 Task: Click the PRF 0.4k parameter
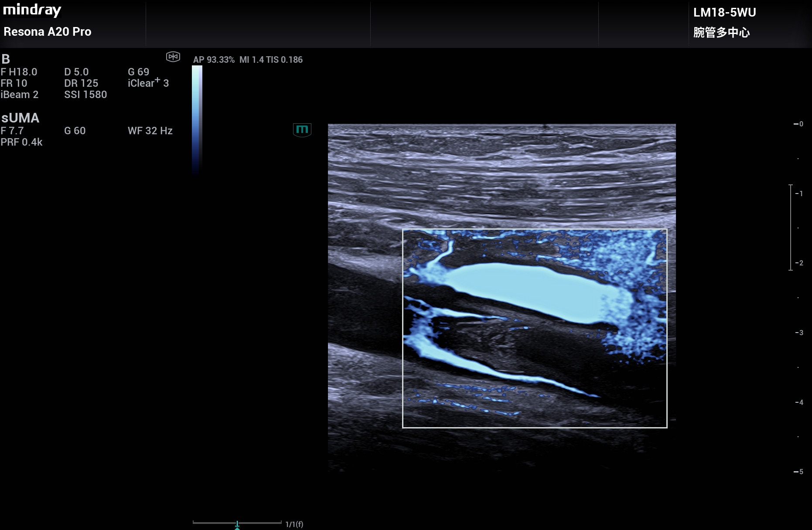click(x=21, y=142)
